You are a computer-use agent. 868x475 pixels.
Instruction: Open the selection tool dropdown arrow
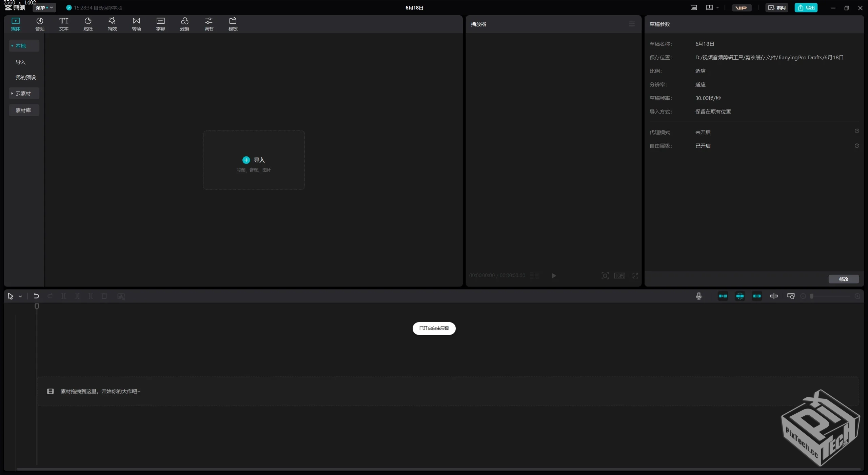(x=20, y=296)
